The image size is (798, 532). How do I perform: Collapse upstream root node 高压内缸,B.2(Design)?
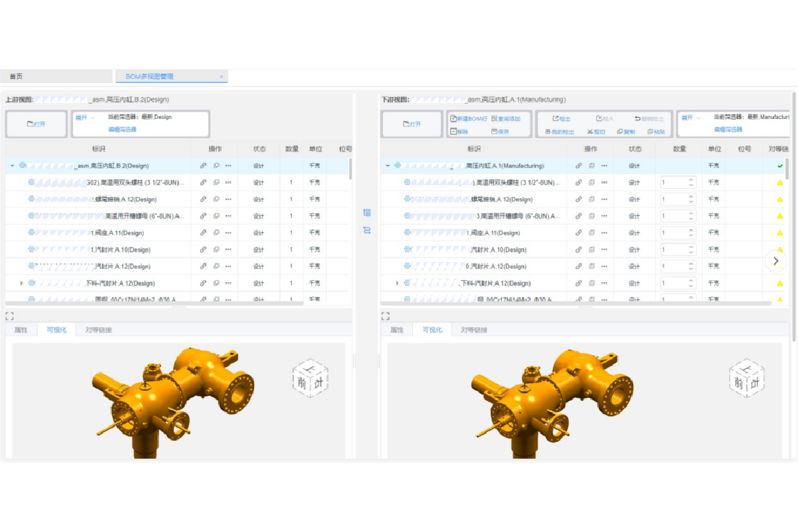12,166
